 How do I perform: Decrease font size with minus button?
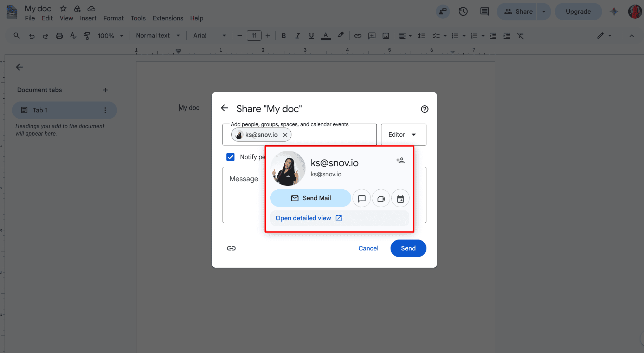pos(240,35)
